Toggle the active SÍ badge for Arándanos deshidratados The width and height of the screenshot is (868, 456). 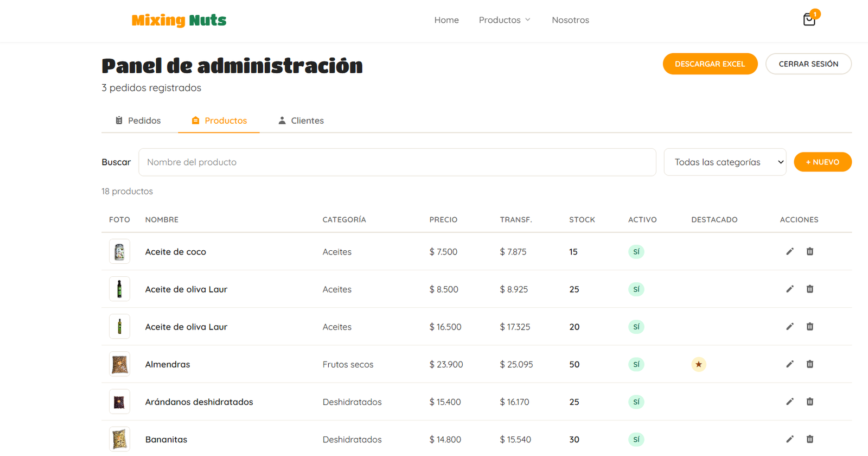(636, 402)
